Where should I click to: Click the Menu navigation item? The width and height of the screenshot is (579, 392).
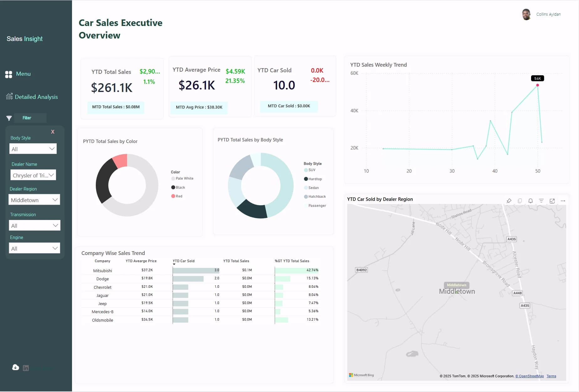pyautogui.click(x=23, y=74)
